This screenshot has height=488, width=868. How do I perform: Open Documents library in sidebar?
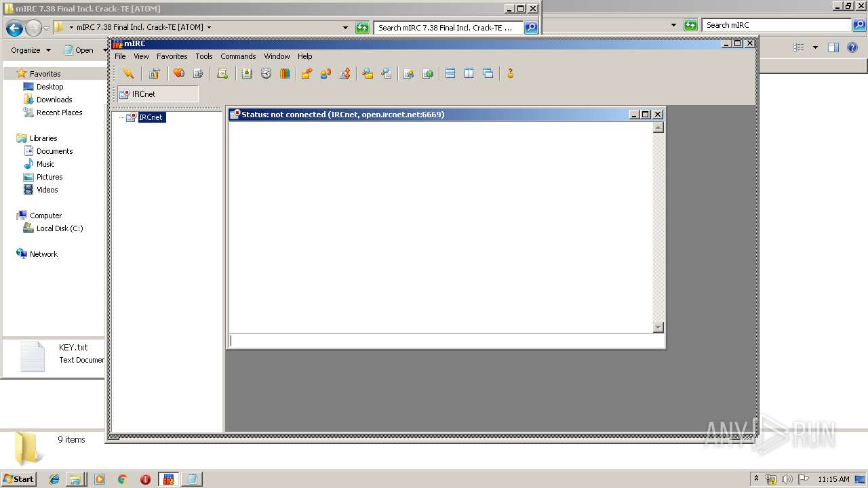[x=54, y=151]
